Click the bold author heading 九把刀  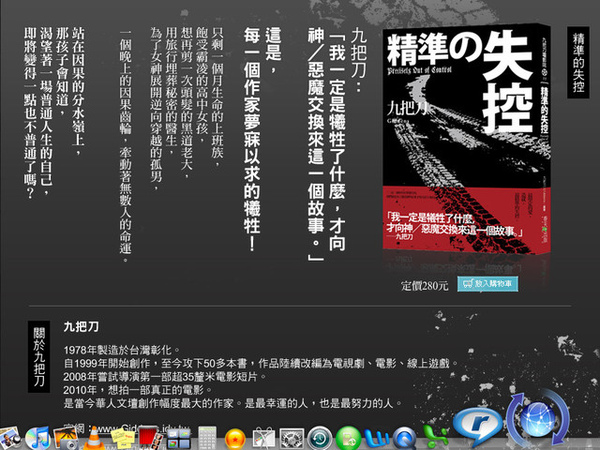pyautogui.click(x=81, y=327)
